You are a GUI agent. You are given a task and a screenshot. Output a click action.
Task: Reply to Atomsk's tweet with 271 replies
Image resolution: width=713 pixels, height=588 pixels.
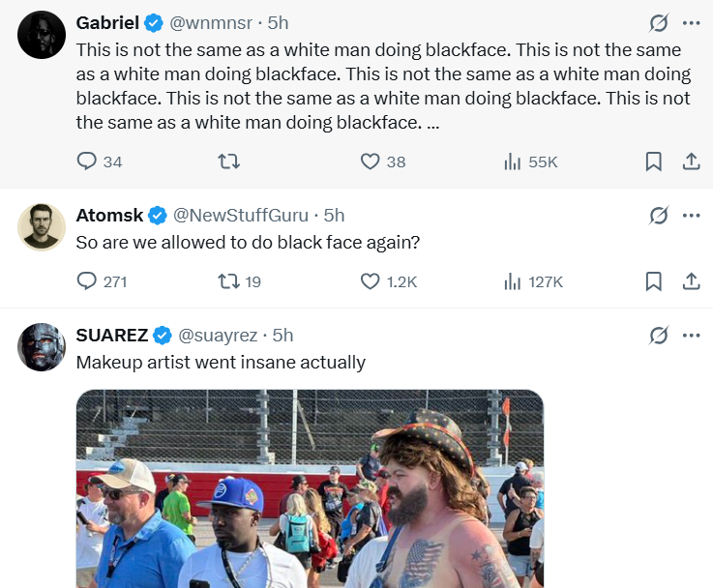coord(87,281)
